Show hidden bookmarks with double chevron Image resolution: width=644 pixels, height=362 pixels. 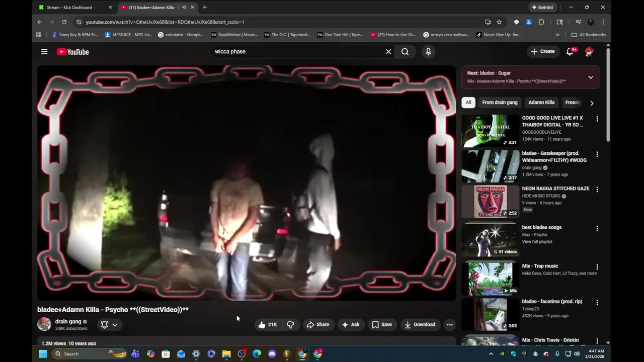coord(557,35)
